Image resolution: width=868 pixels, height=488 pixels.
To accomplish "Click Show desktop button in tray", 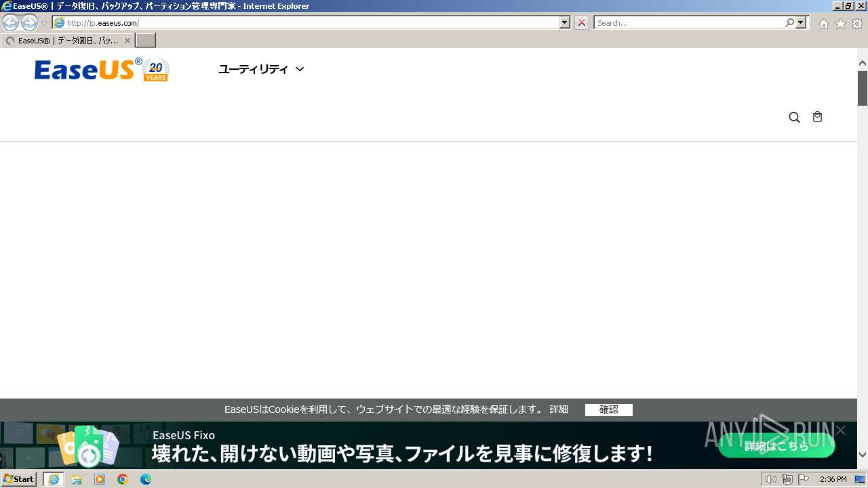I will (860, 479).
